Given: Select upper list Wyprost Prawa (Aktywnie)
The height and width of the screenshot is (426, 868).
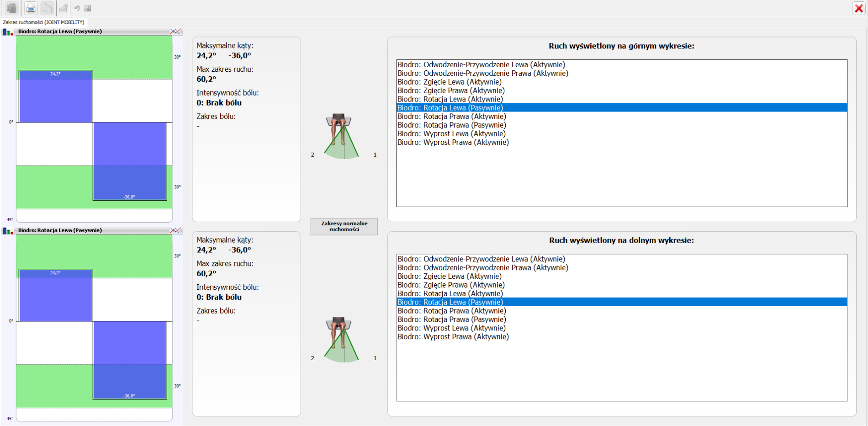Looking at the screenshot, I should pyautogui.click(x=622, y=143).
